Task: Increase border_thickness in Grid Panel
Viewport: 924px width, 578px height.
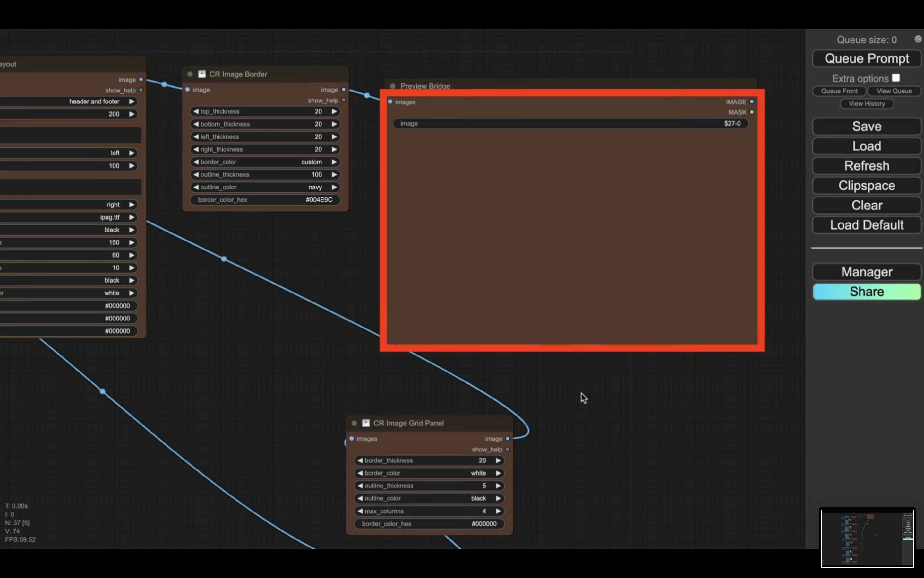Action: (x=498, y=460)
